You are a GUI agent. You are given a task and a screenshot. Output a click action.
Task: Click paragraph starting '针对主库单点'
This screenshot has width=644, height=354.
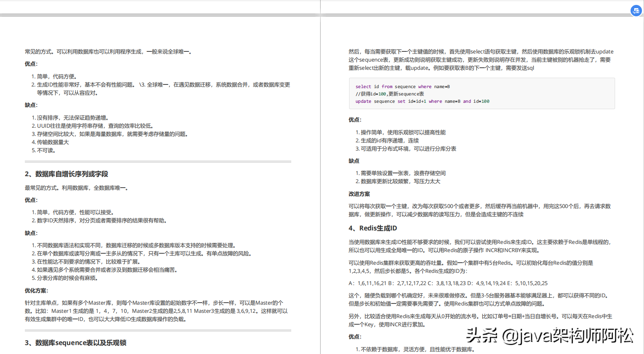156,311
